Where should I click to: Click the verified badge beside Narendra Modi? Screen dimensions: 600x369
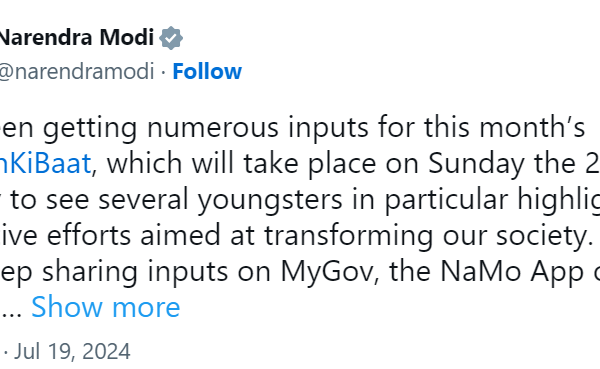point(171,38)
